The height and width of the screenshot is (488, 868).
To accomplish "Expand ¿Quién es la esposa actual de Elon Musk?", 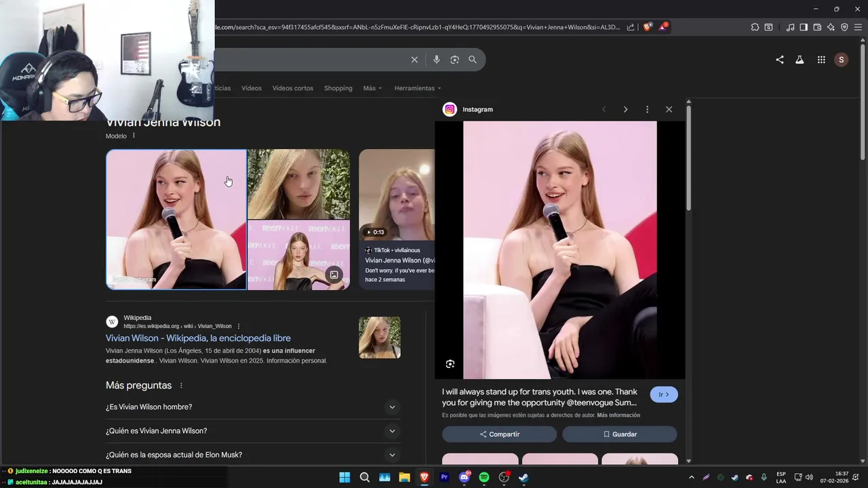I will (252, 455).
